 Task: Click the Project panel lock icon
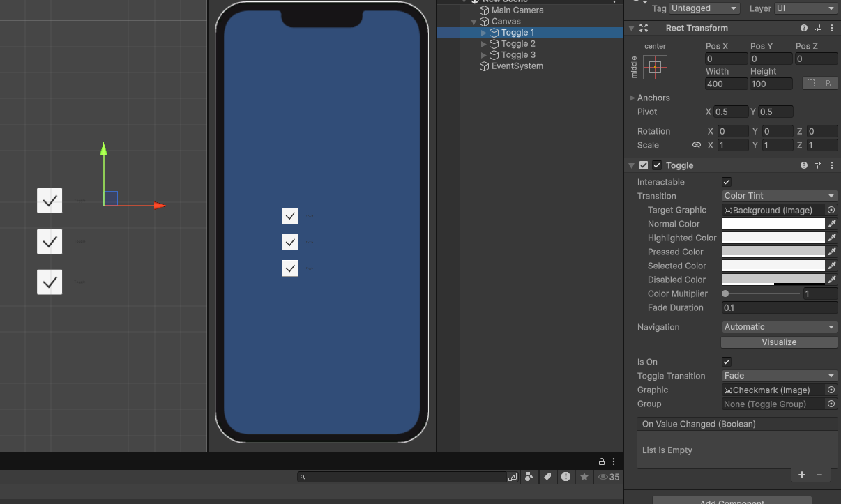click(602, 461)
